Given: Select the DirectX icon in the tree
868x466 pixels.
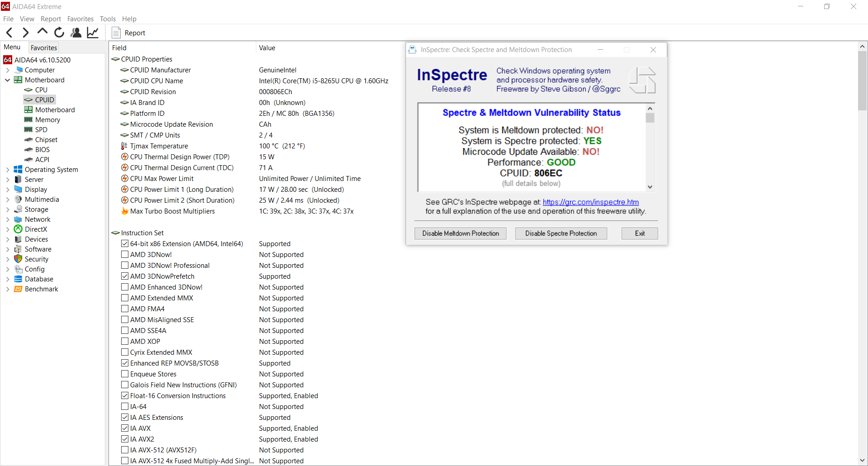Looking at the screenshot, I should coord(18,229).
